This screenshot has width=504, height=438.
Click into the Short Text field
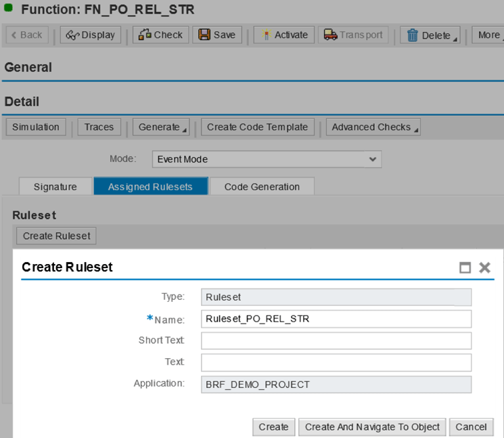[336, 341]
